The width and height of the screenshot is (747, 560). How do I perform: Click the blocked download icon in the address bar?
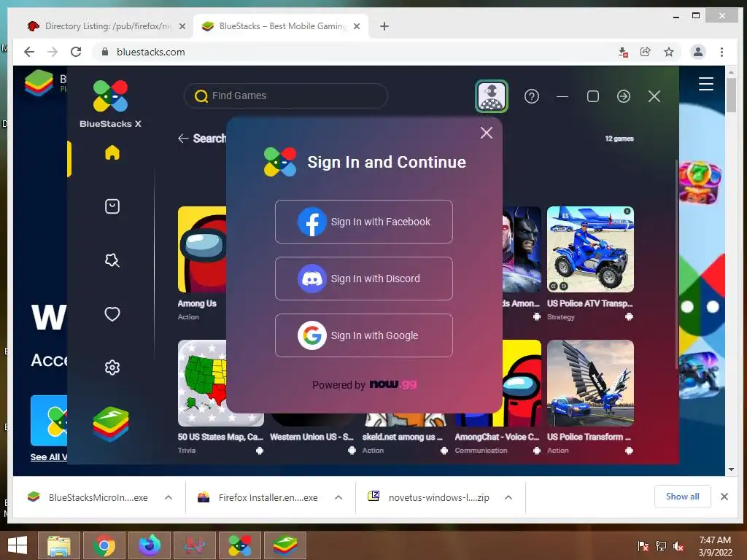point(623,52)
